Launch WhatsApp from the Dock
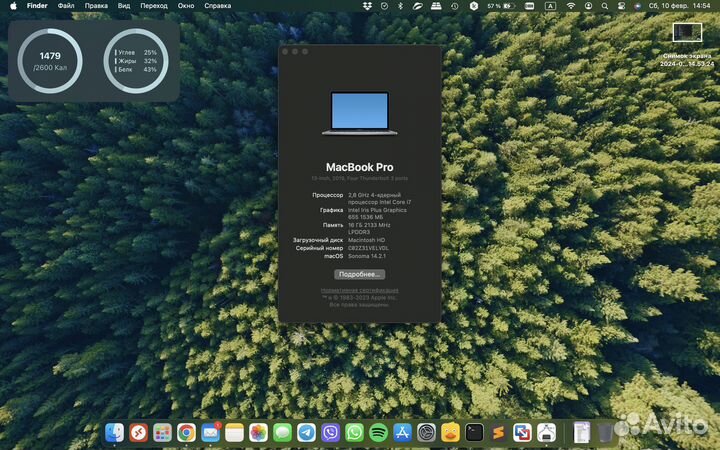This screenshot has width=720, height=450. 354,433
